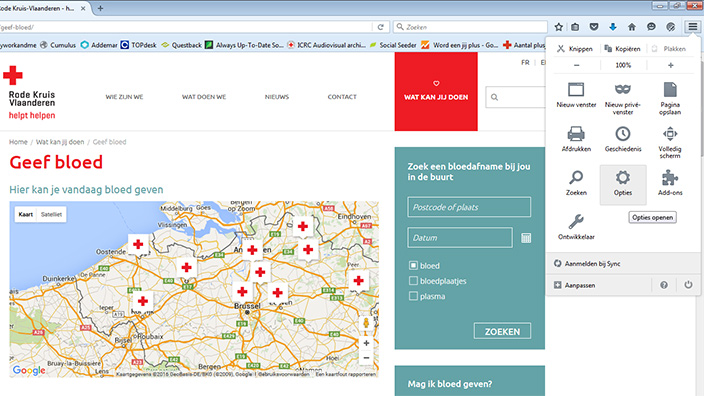Click the Zoeken magnifier menu icon
This screenshot has width=704, height=396.
576,183
